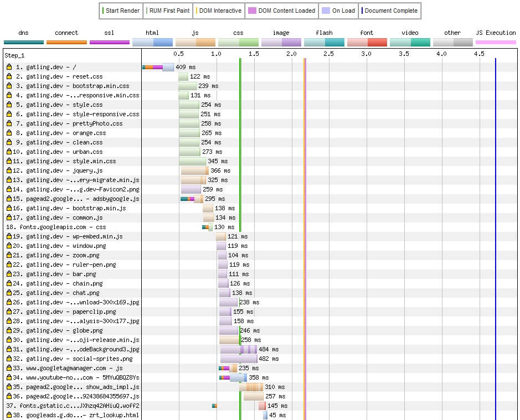Click the padlock next to globe.png request

coord(9,330)
